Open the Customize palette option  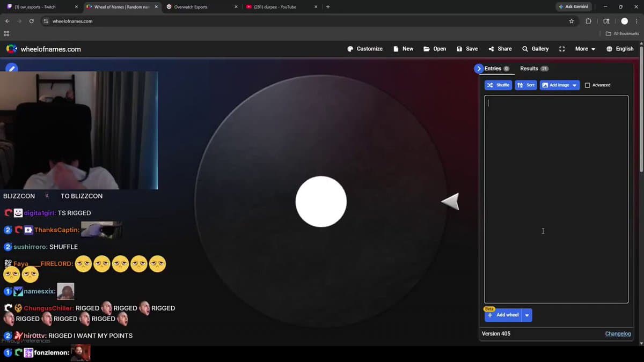pos(365,49)
